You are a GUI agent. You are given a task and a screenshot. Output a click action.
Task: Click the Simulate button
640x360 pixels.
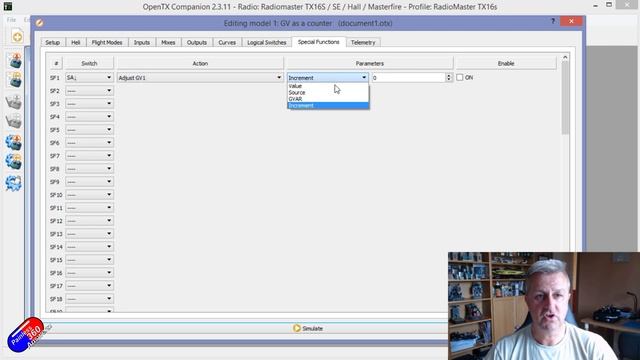tap(308, 328)
